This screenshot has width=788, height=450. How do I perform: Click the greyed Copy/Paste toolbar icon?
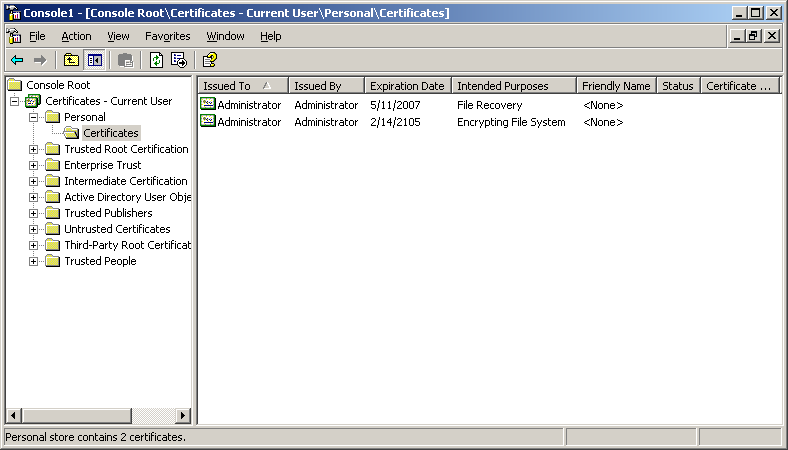click(126, 60)
